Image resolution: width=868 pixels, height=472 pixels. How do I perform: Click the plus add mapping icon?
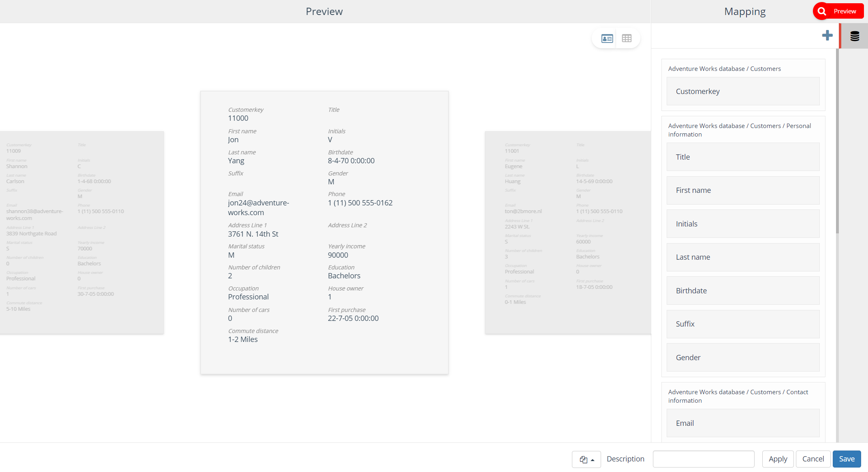[x=827, y=36]
